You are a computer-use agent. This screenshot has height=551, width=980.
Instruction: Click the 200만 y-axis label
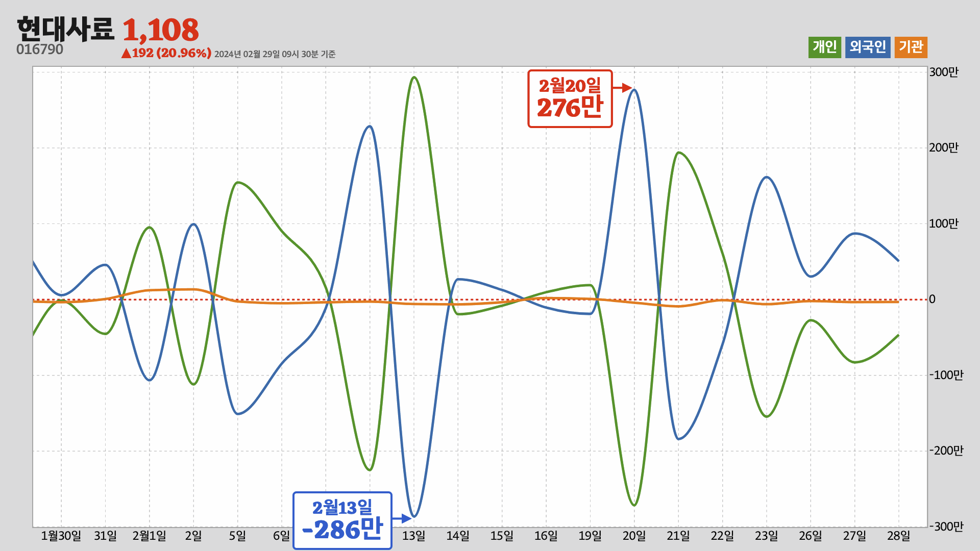pyautogui.click(x=944, y=148)
